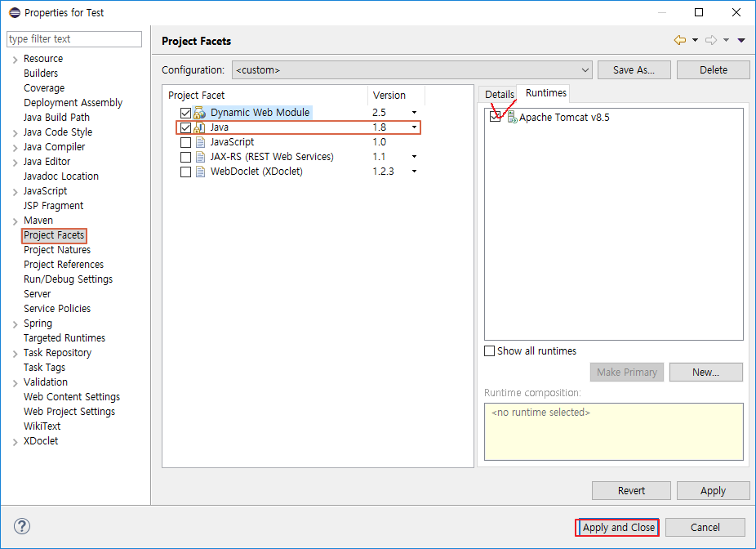This screenshot has width=756, height=549.
Task: Click the WebDoclet facet document icon
Action: point(200,172)
